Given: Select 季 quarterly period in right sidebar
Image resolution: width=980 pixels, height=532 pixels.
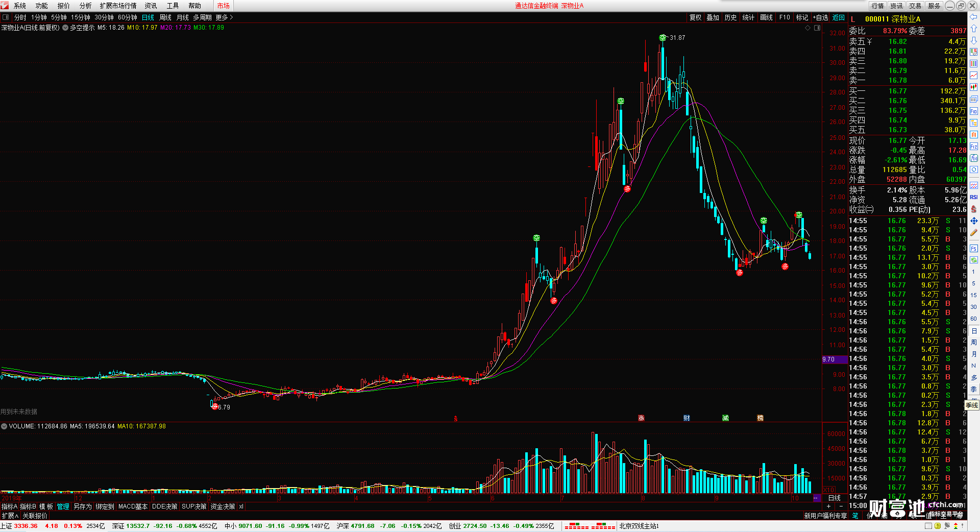Looking at the screenshot, I should tap(973, 389).
